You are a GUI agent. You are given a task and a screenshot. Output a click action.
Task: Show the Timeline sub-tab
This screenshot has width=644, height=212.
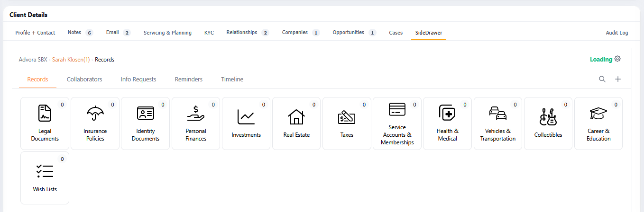click(x=232, y=79)
